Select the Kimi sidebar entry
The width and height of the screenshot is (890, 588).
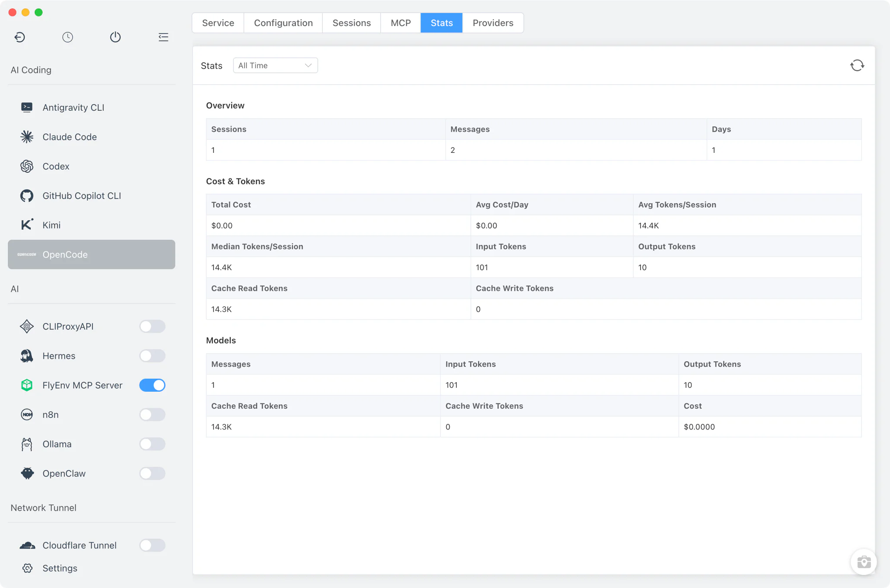91,225
